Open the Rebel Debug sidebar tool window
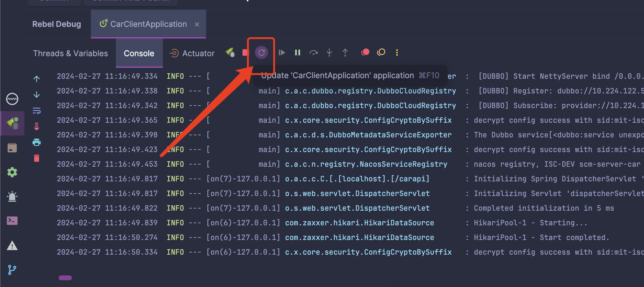The width and height of the screenshot is (644, 287). (x=12, y=123)
